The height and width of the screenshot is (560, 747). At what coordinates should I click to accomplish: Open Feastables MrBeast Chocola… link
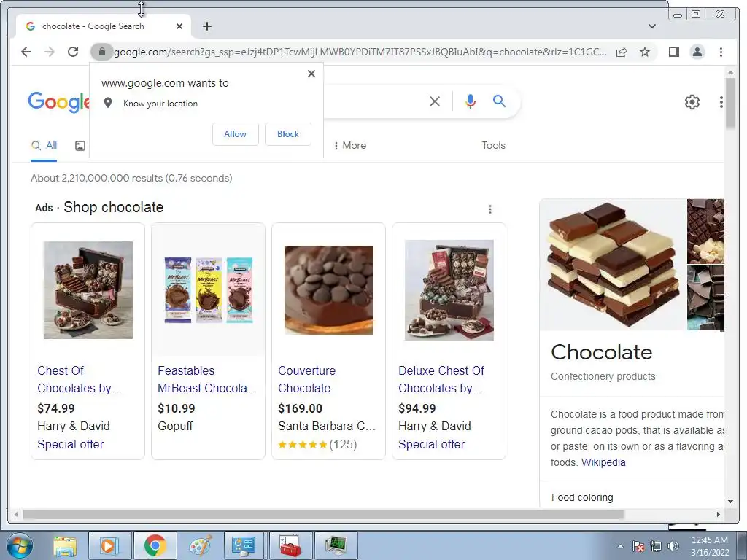tap(208, 379)
